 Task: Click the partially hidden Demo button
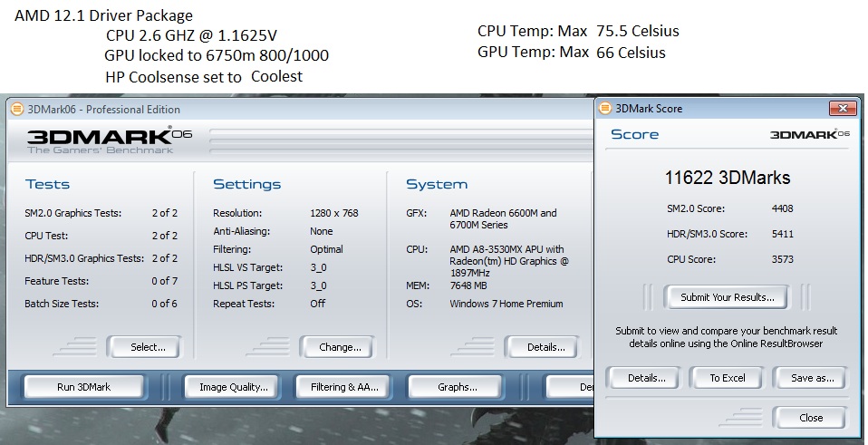click(570, 387)
